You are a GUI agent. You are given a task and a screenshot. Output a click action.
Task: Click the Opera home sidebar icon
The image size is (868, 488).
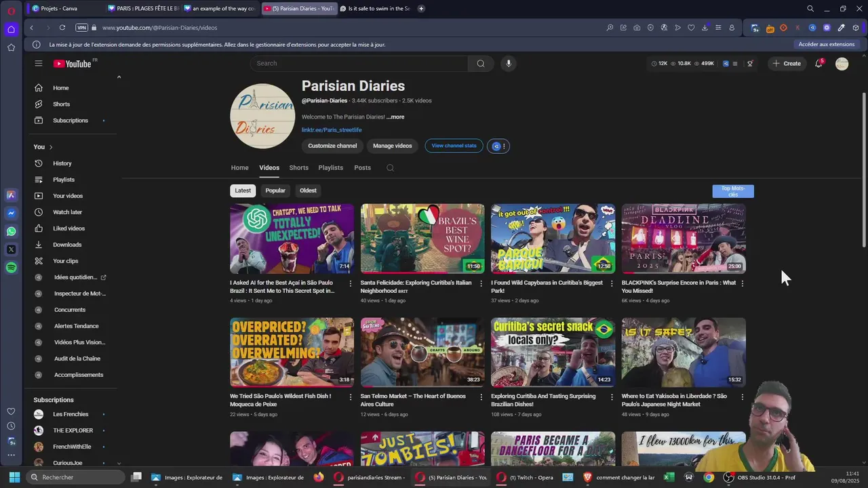pyautogui.click(x=11, y=29)
